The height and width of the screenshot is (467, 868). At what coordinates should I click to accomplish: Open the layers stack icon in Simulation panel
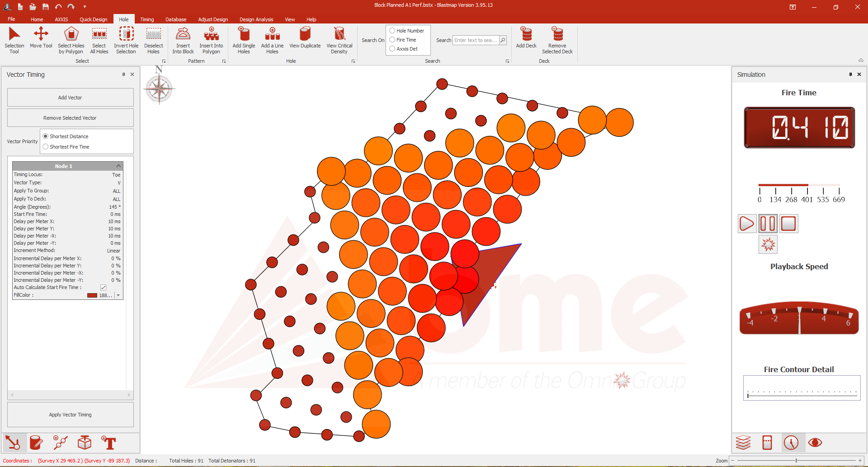point(743,443)
